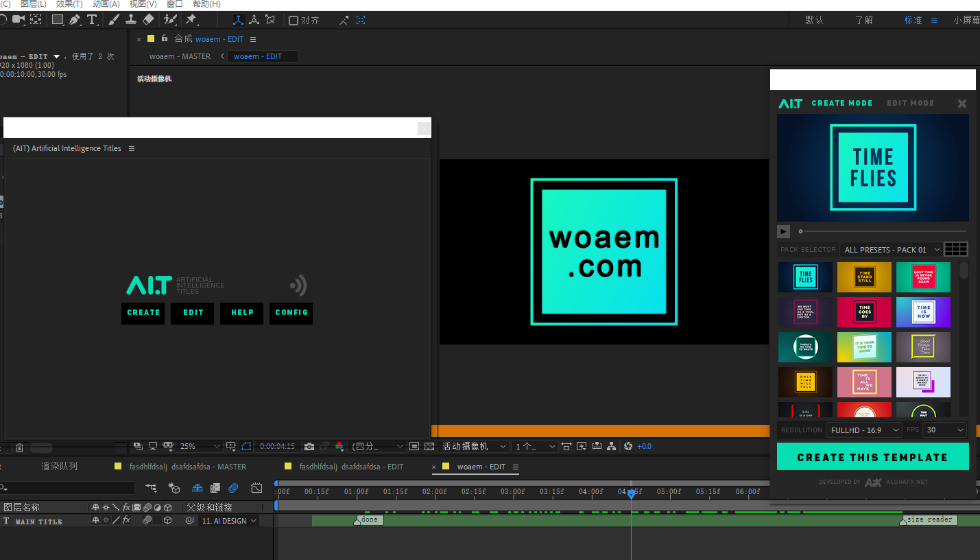The image size is (980, 560).
Task: Click the EDIT button in AIT panel
Action: [x=193, y=313]
